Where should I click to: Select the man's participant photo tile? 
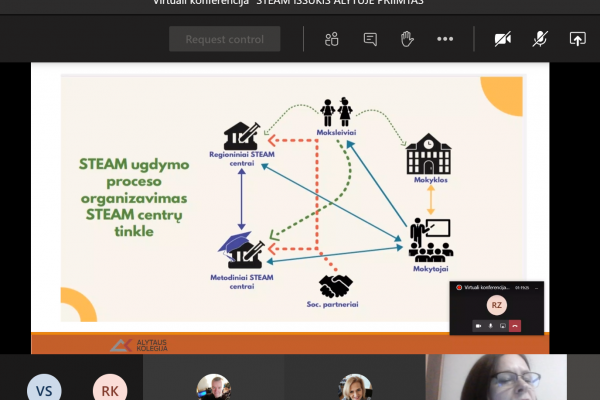pos(214,387)
